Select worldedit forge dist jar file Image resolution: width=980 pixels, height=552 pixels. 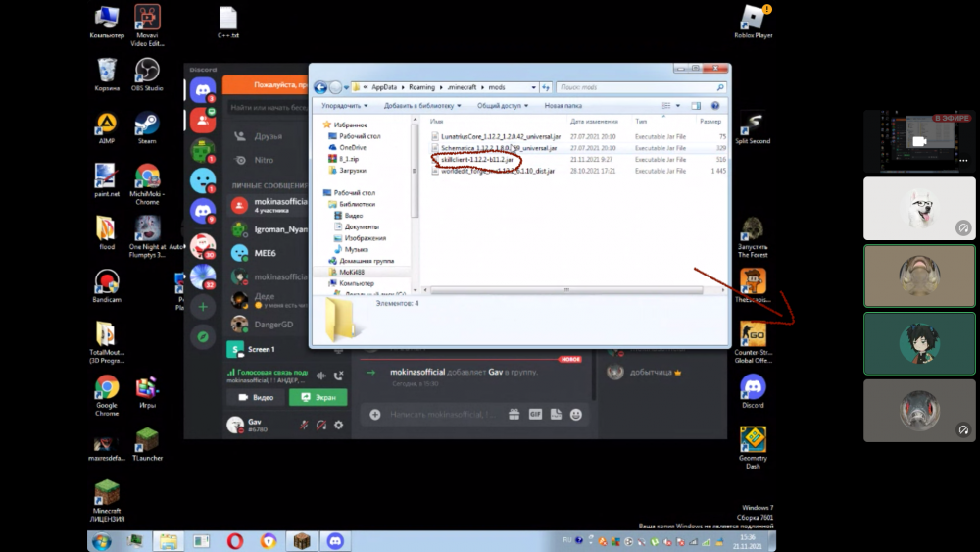click(497, 171)
